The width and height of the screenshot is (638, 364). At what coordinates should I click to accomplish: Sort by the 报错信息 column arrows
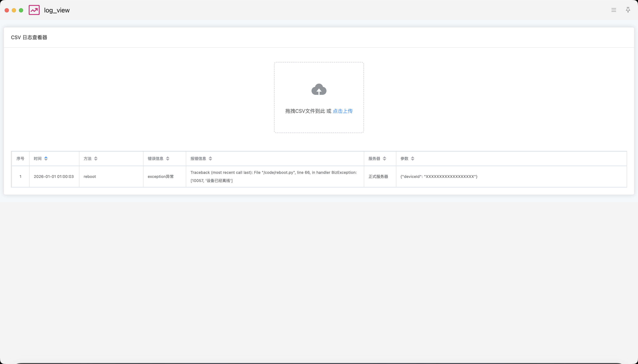point(210,159)
